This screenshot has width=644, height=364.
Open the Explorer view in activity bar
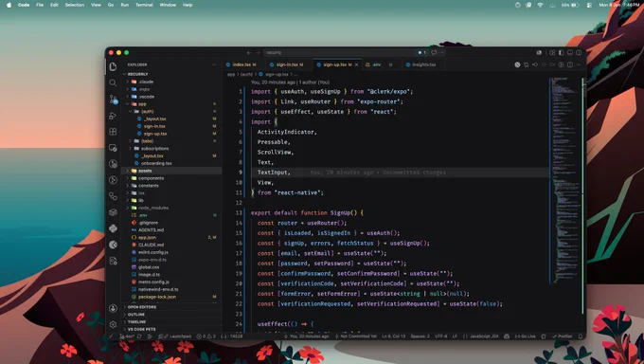click(113, 66)
